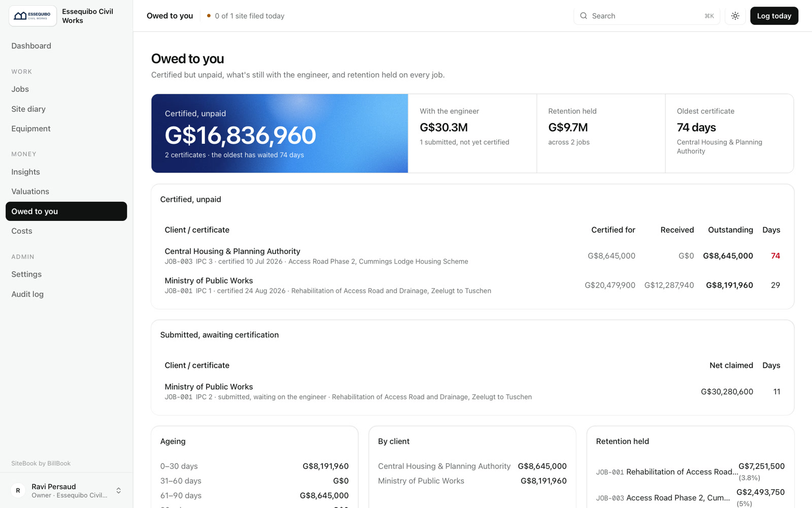Click the Certified for column header

[x=613, y=230]
